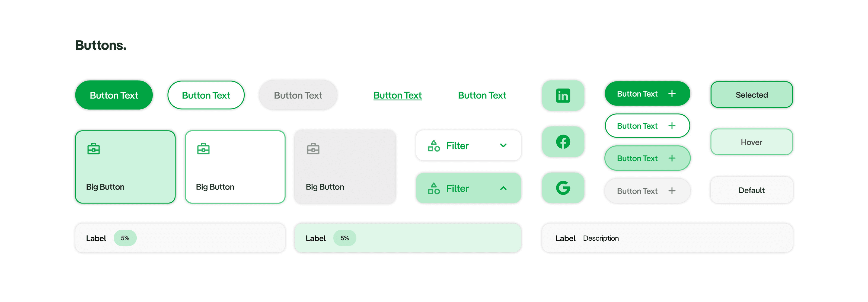Click plus icon on gray disabled Button Text
868x302 pixels.
point(672,191)
